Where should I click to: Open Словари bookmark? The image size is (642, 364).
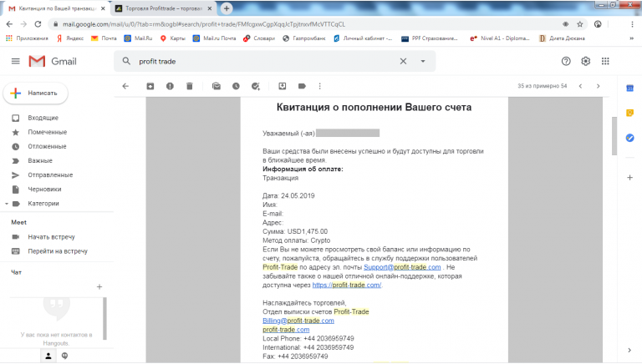tap(259, 38)
